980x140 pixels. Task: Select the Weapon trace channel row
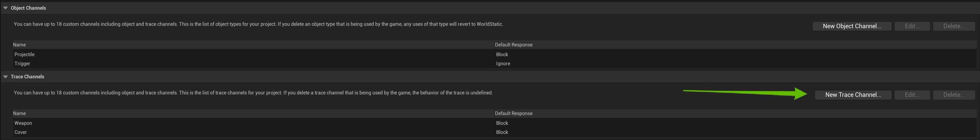point(23,123)
